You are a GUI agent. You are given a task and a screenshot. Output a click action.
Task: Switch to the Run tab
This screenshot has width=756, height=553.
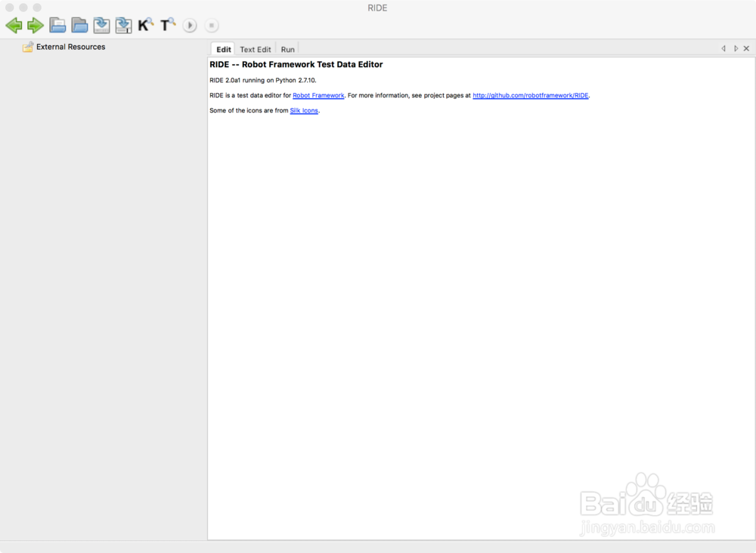[287, 49]
